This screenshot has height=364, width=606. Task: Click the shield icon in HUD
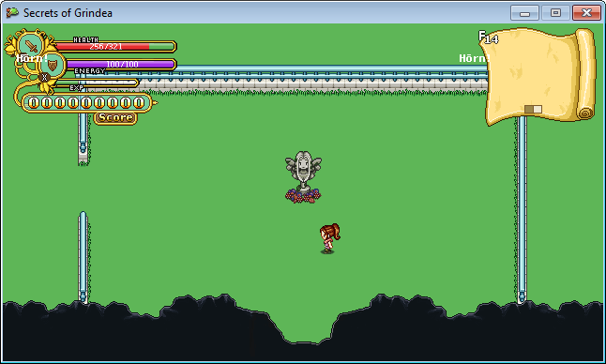[53, 65]
